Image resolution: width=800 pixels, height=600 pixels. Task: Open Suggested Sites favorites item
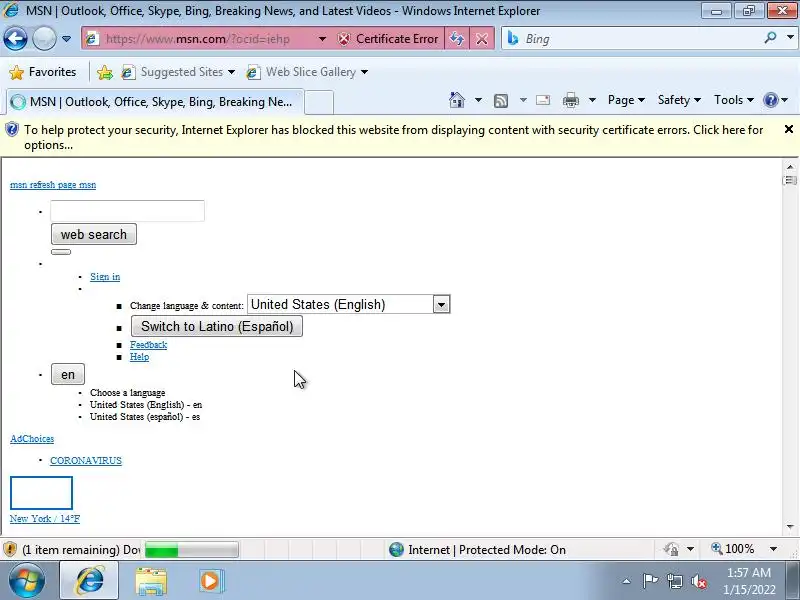coord(178,72)
